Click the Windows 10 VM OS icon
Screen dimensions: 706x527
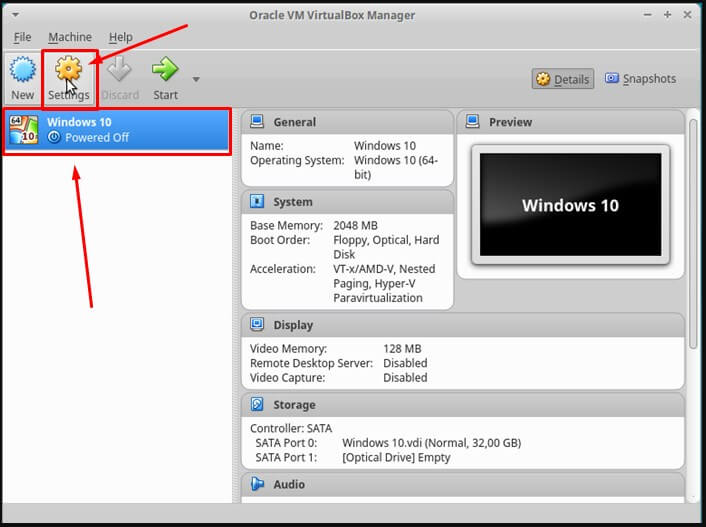pos(24,130)
